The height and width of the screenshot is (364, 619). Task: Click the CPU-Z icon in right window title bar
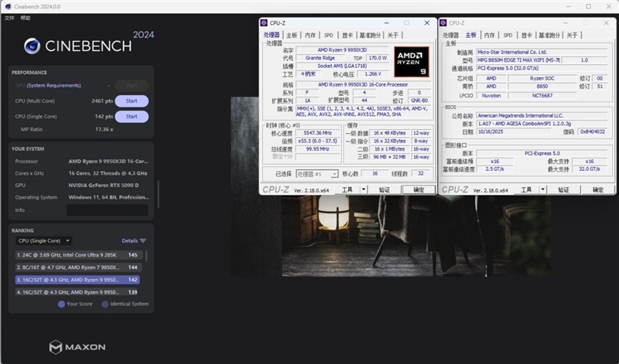click(x=444, y=23)
